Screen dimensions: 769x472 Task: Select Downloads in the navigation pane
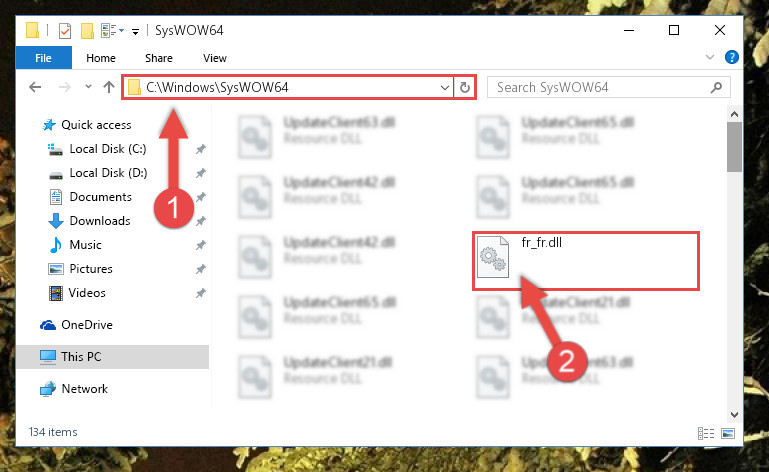pos(100,221)
